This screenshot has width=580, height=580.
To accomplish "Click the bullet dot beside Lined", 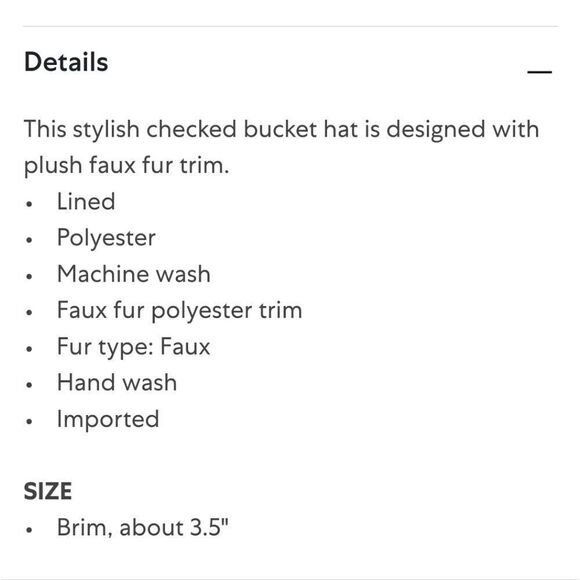I will [29, 204].
